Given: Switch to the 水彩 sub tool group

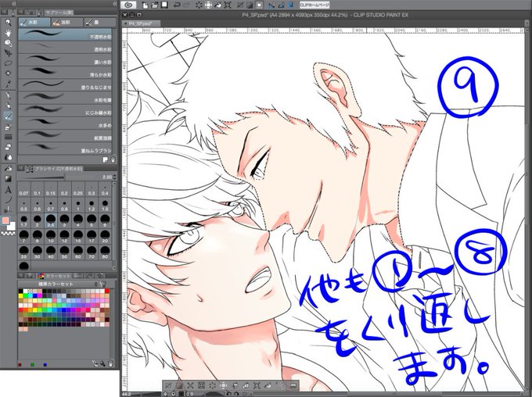Looking at the screenshot, I should coord(34,23).
